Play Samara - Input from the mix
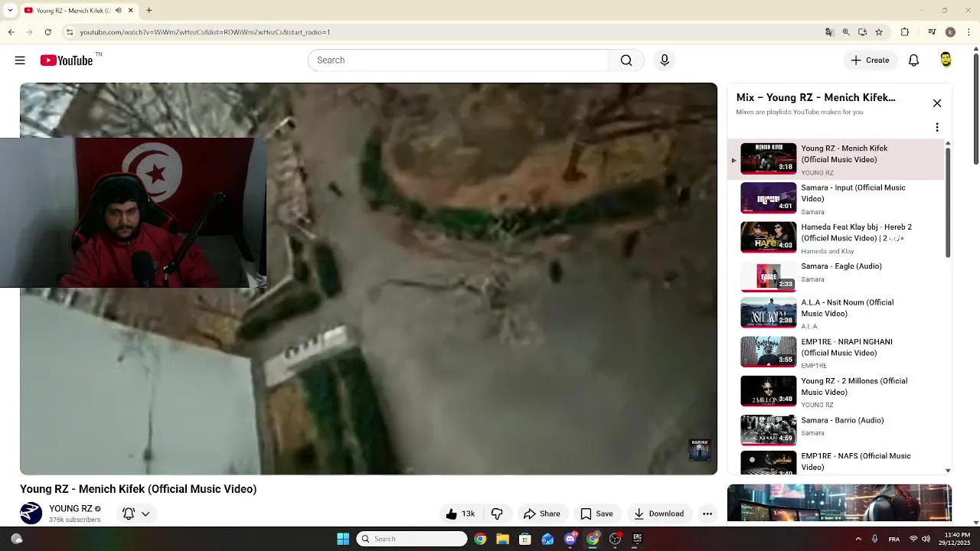The width and height of the screenshot is (980, 551). click(837, 199)
